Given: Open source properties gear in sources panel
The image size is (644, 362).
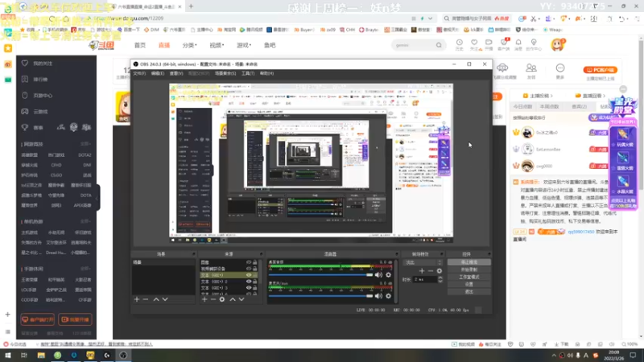Looking at the screenshot, I should tap(222, 299).
